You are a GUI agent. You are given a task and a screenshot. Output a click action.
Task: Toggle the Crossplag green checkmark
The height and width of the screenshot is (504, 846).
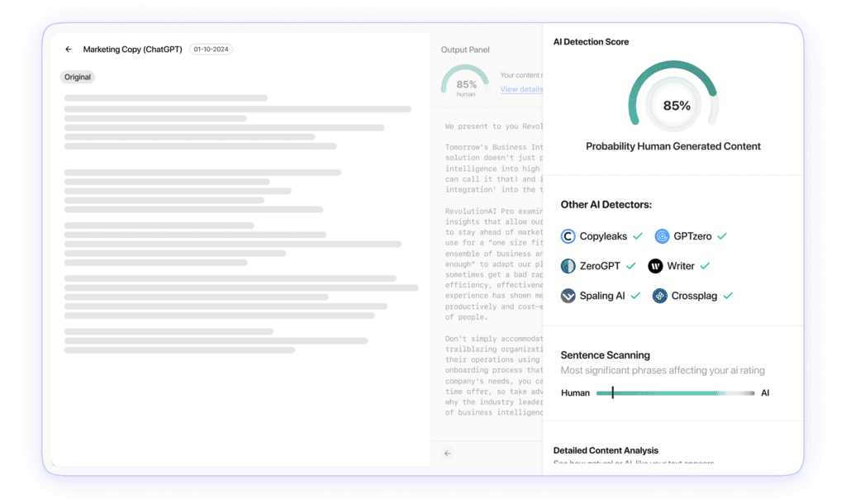point(727,295)
